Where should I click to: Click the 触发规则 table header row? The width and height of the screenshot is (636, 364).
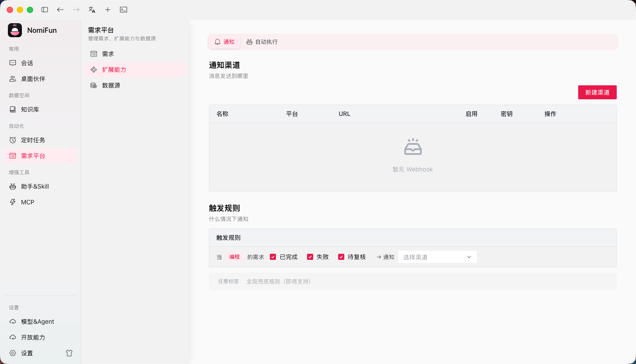413,238
